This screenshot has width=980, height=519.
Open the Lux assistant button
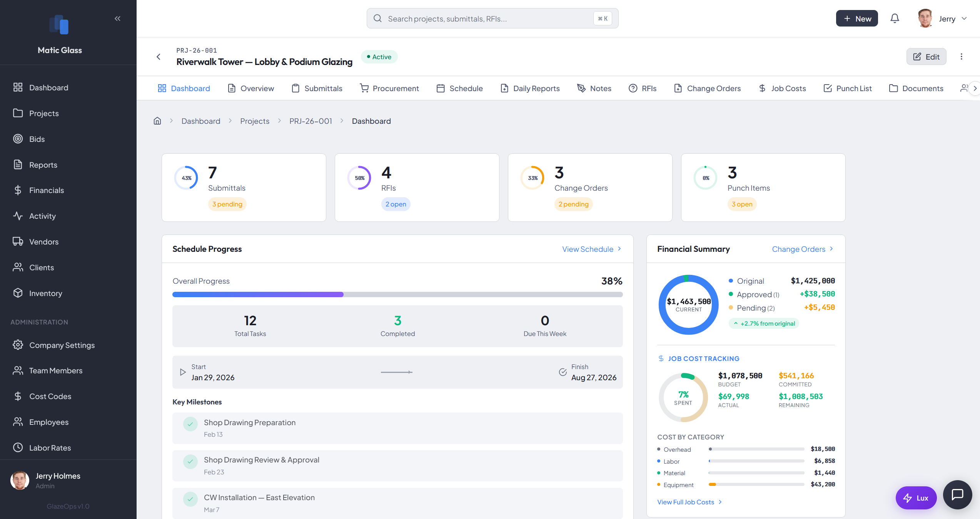(x=916, y=497)
